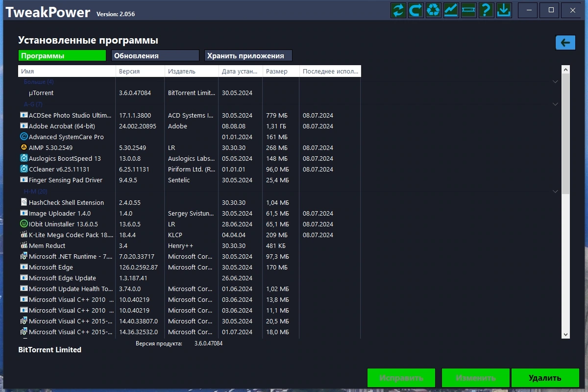Sort by the Размер column header
588x392 pixels.
[281, 71]
